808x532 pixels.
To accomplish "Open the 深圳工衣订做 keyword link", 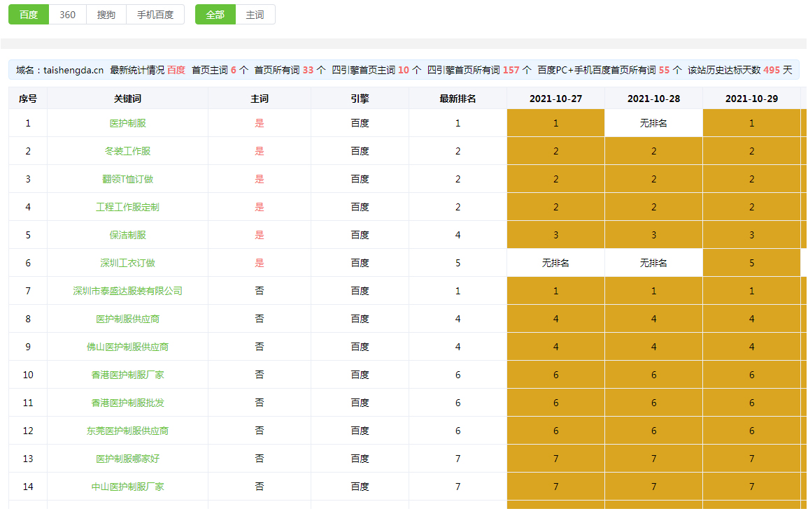I will pyautogui.click(x=127, y=263).
